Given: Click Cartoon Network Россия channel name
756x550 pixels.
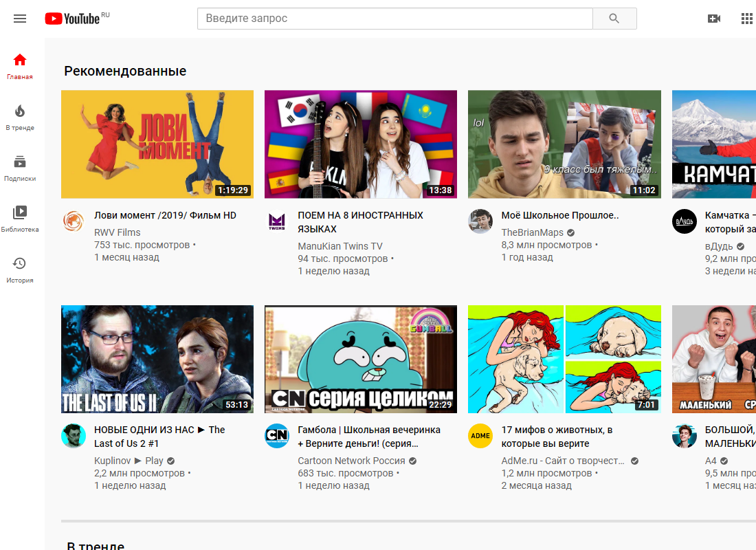Looking at the screenshot, I should tap(351, 461).
